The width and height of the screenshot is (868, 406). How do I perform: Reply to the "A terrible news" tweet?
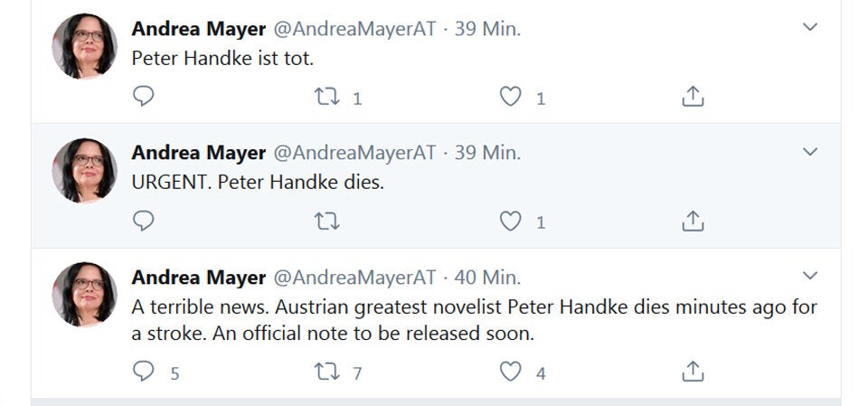click(x=144, y=371)
